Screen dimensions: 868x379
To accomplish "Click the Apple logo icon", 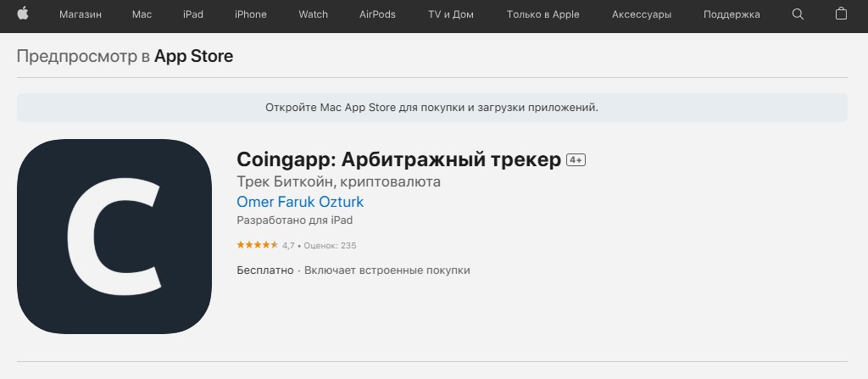I will click(23, 14).
